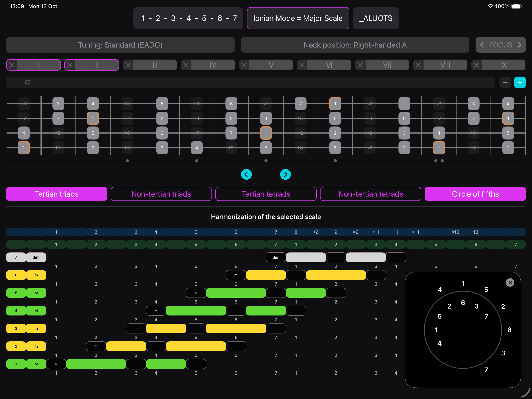Remove position IX with its X icon
This screenshot has height=399, width=532.
pyautogui.click(x=476, y=65)
